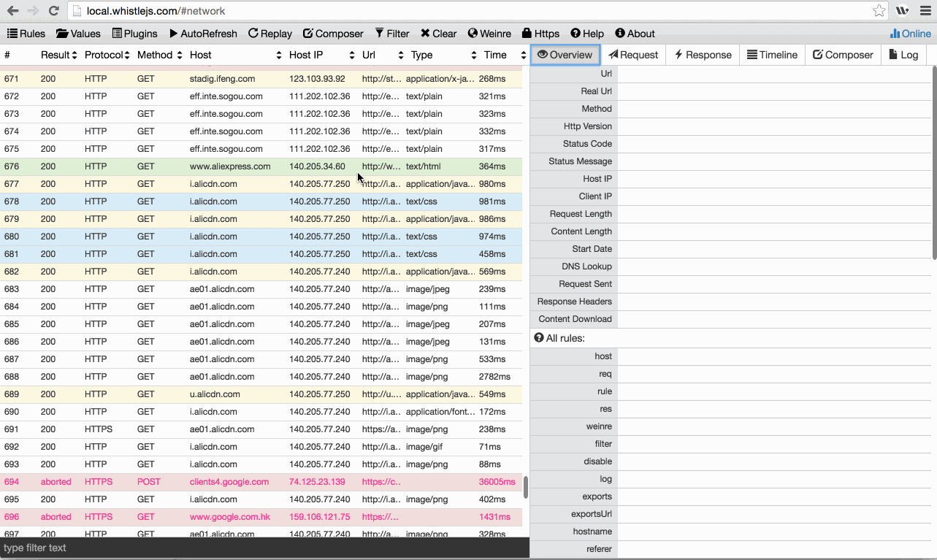Focus the type filter text field
This screenshot has width=937, height=560.
tap(263, 548)
